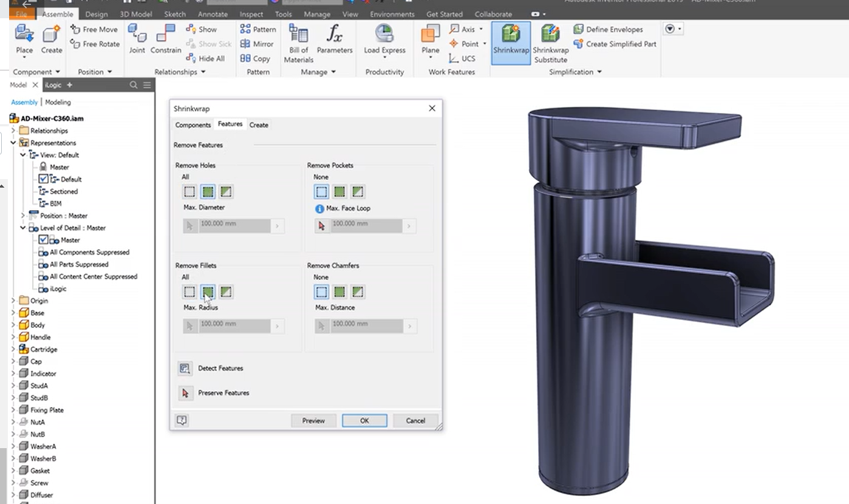The image size is (849, 504).
Task: Click the Plane work feature icon
Action: click(430, 34)
